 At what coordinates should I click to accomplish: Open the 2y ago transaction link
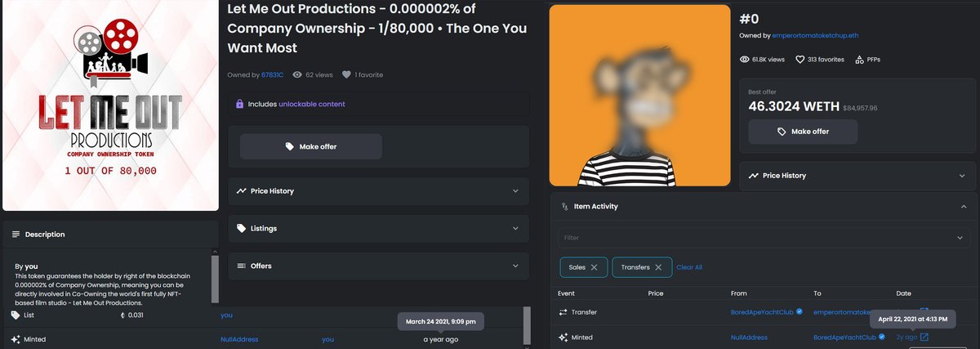coord(906,337)
